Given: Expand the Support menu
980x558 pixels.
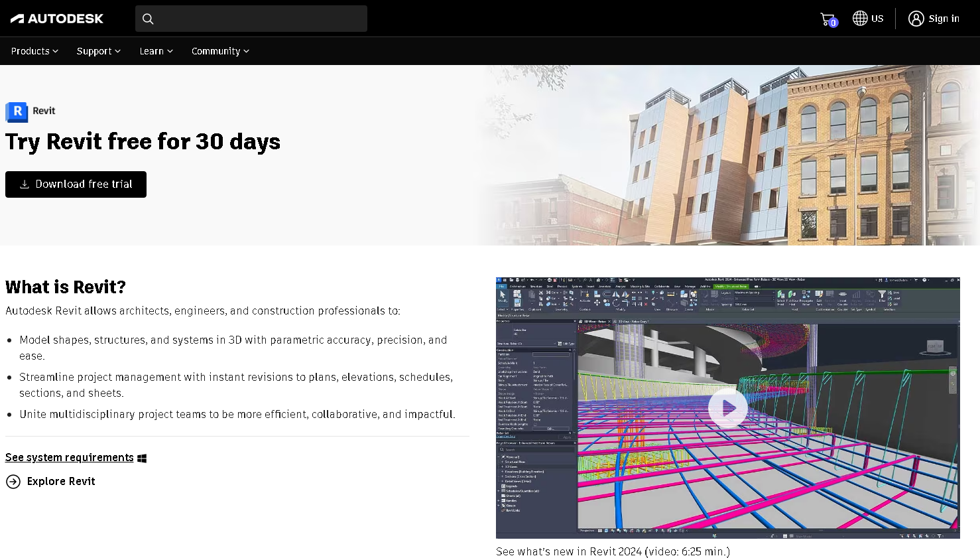Looking at the screenshot, I should coord(99,51).
